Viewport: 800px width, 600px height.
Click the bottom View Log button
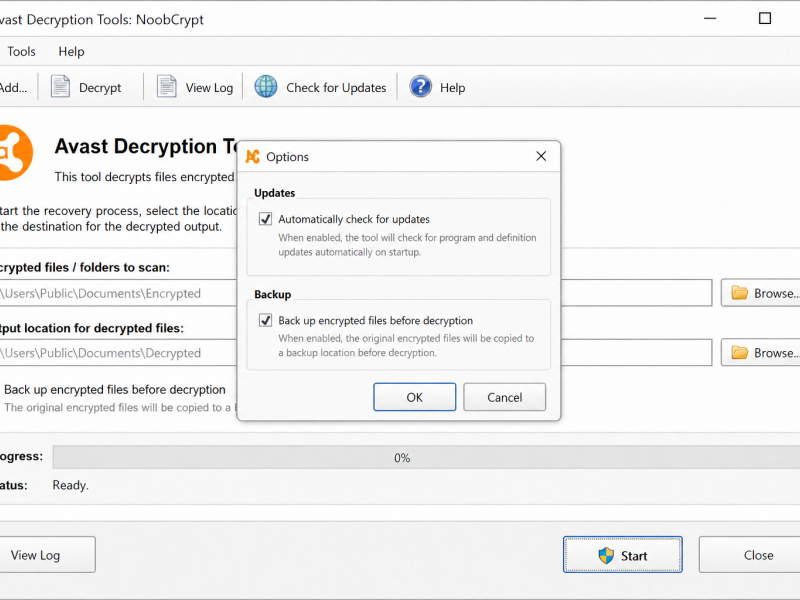47,555
